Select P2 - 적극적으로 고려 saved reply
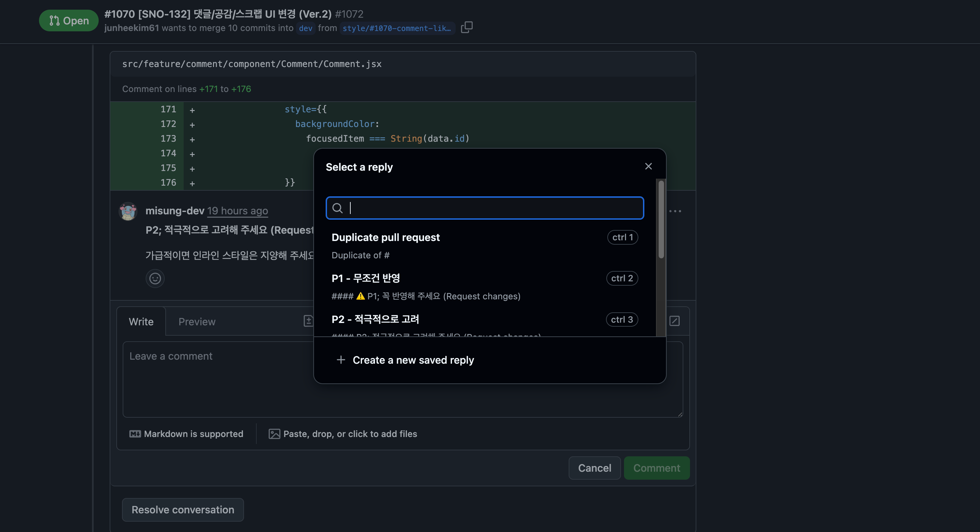 coord(375,319)
